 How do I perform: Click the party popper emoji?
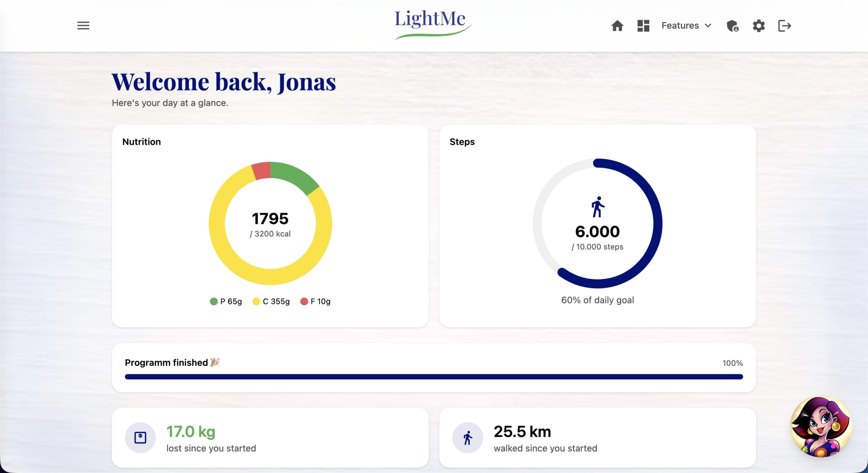point(215,362)
